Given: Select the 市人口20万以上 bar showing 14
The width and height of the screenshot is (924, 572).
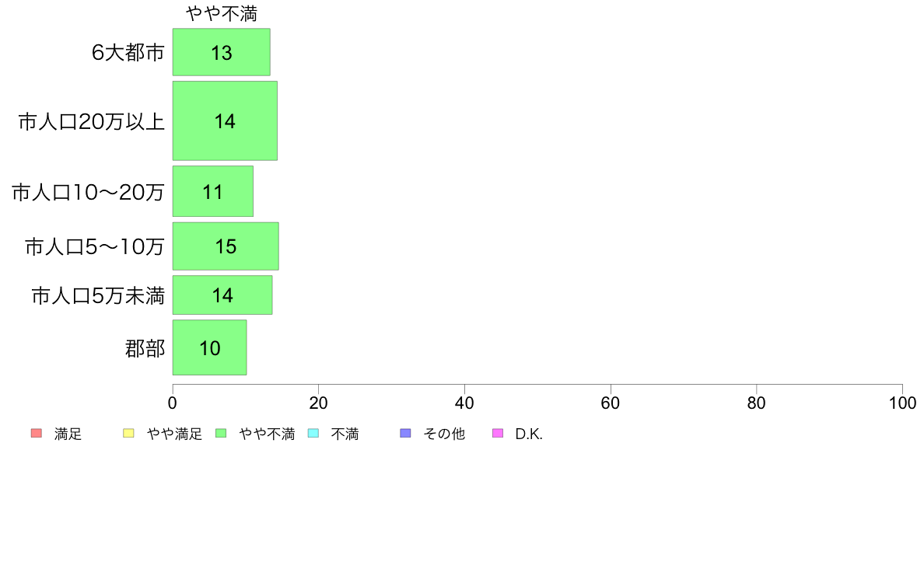Looking at the screenshot, I should (225, 120).
